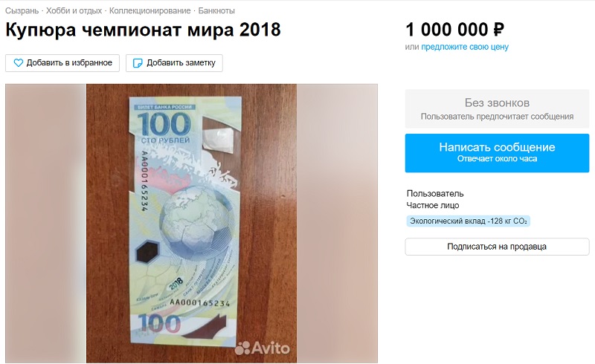Open the Пользователь seller profile name

click(x=435, y=193)
